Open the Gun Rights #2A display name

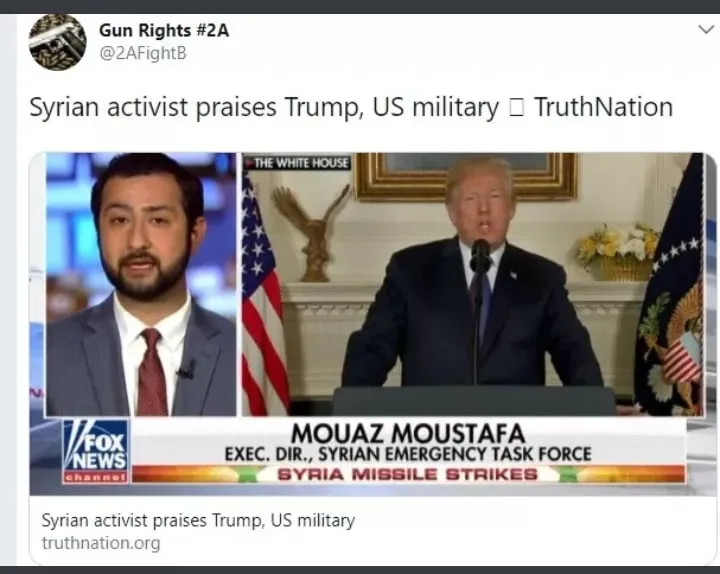[164, 30]
